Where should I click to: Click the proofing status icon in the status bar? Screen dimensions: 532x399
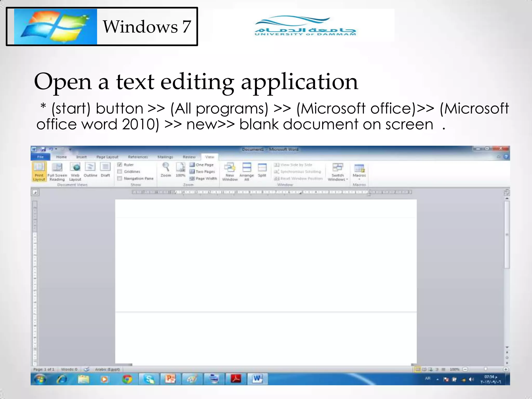pos(87,369)
